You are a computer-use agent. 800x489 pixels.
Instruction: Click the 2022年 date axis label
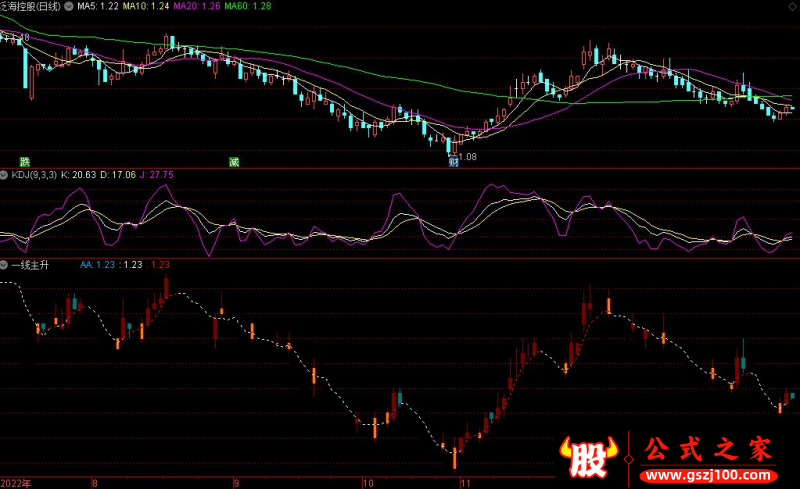pos(17,481)
